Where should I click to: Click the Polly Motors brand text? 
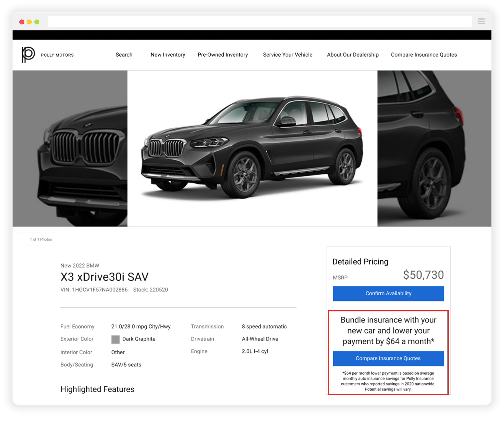point(57,55)
